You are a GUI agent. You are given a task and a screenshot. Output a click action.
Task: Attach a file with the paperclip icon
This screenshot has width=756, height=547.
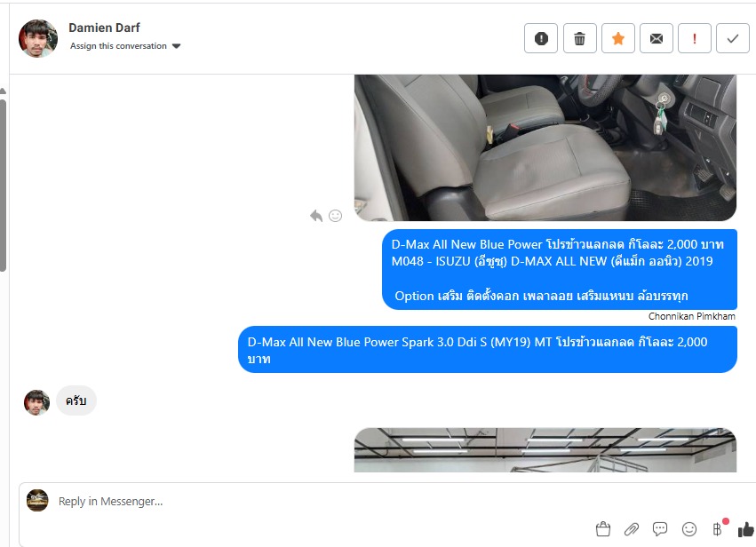pos(631,529)
